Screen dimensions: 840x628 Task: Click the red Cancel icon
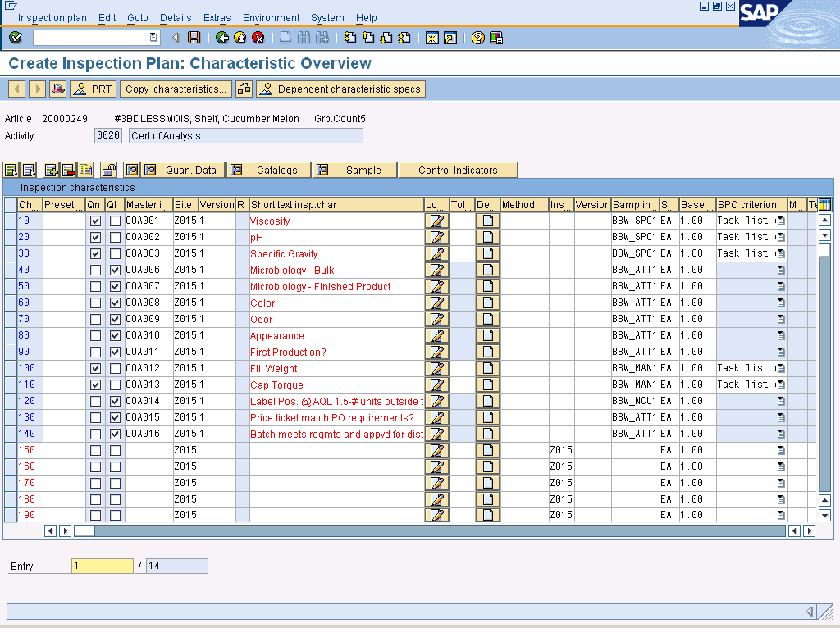[258, 38]
